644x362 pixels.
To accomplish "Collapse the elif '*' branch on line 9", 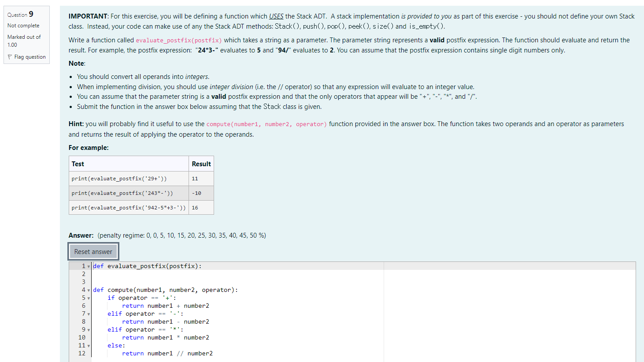I will (x=89, y=329).
